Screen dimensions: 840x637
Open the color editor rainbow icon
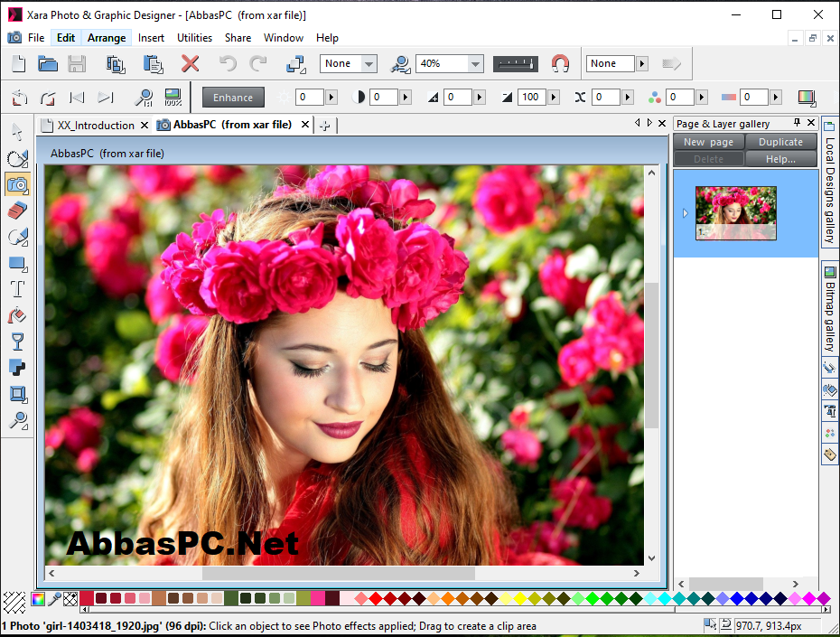coord(38,599)
